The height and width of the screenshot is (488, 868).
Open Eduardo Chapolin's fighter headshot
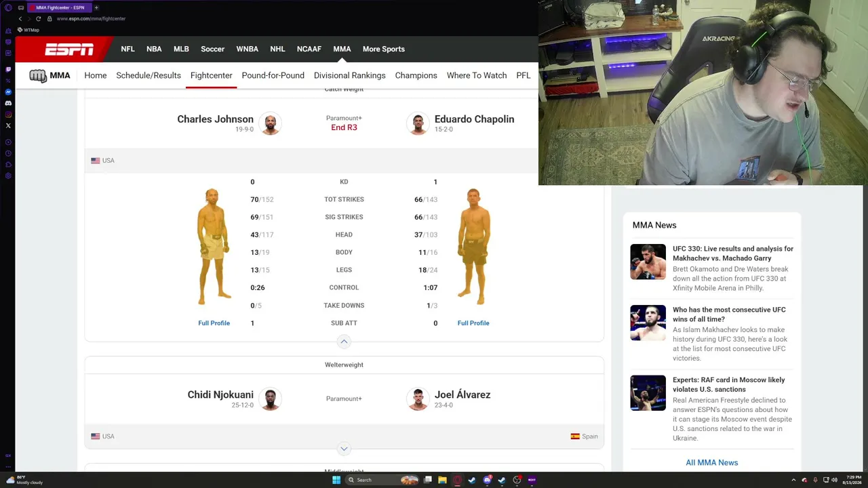point(418,123)
